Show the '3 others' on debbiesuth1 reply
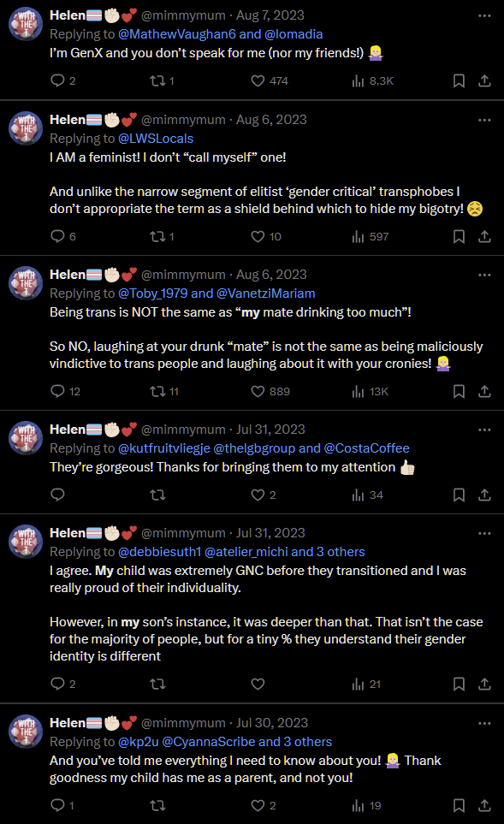The width and height of the screenshot is (504, 824). (x=341, y=552)
